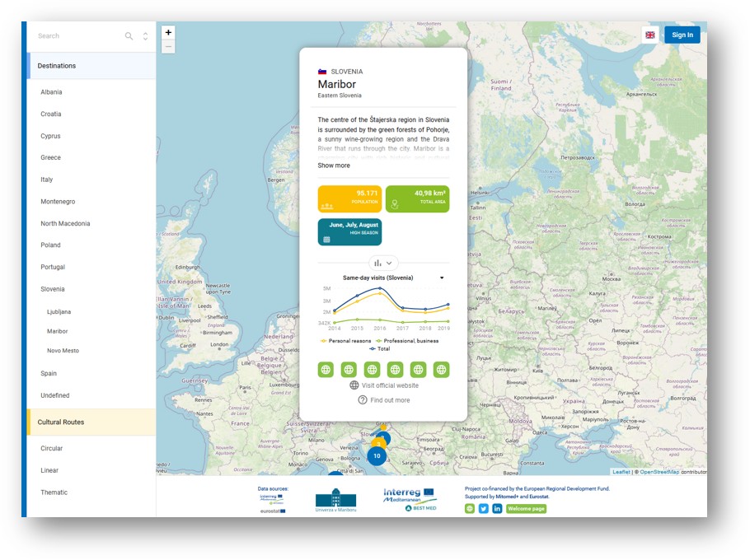The image size is (750, 560).
Task: Select the Destinations section
Action: tap(91, 66)
